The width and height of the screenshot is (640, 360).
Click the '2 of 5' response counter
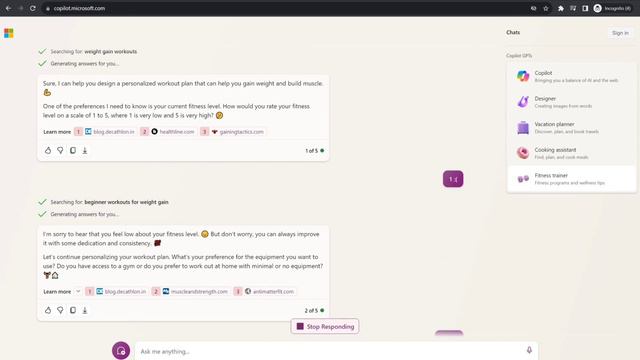pos(311,311)
